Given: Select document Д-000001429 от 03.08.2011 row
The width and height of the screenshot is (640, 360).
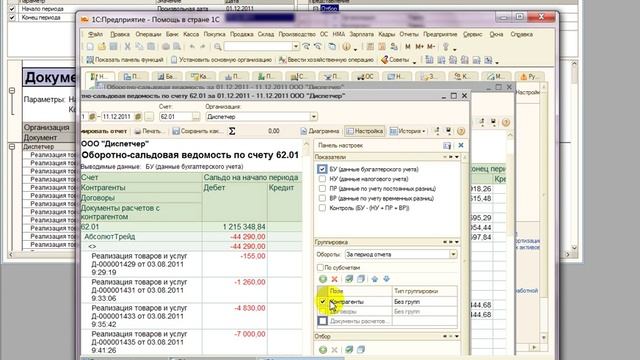Looking at the screenshot, I should pyautogui.click(x=191, y=264).
